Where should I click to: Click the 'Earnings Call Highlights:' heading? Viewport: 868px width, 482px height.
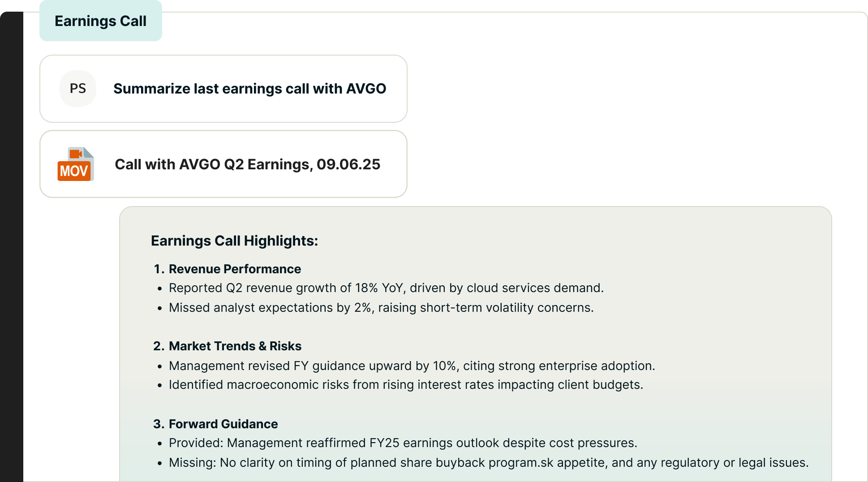click(x=234, y=241)
